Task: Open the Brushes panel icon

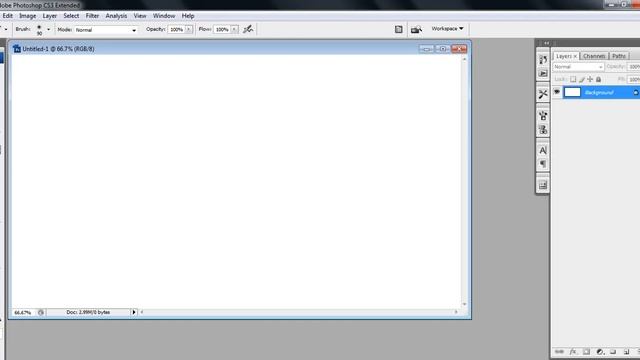Action: pyautogui.click(x=542, y=116)
